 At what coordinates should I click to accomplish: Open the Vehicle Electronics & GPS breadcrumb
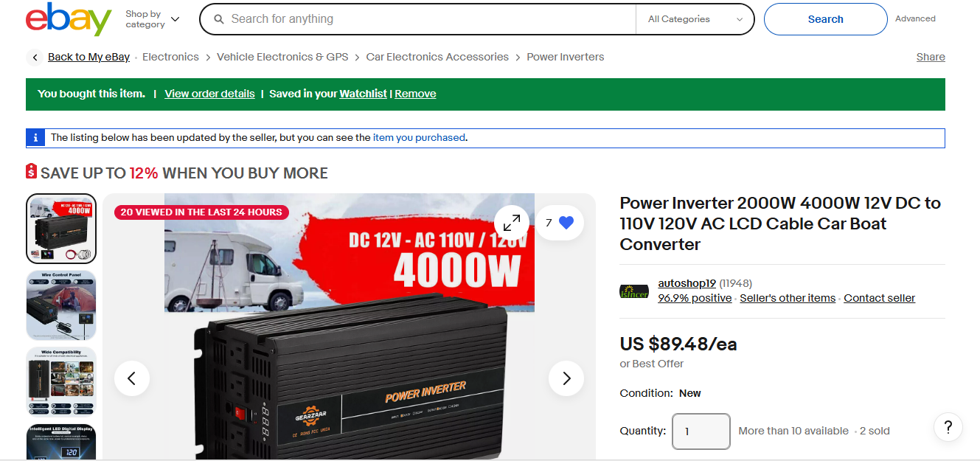[x=282, y=57]
